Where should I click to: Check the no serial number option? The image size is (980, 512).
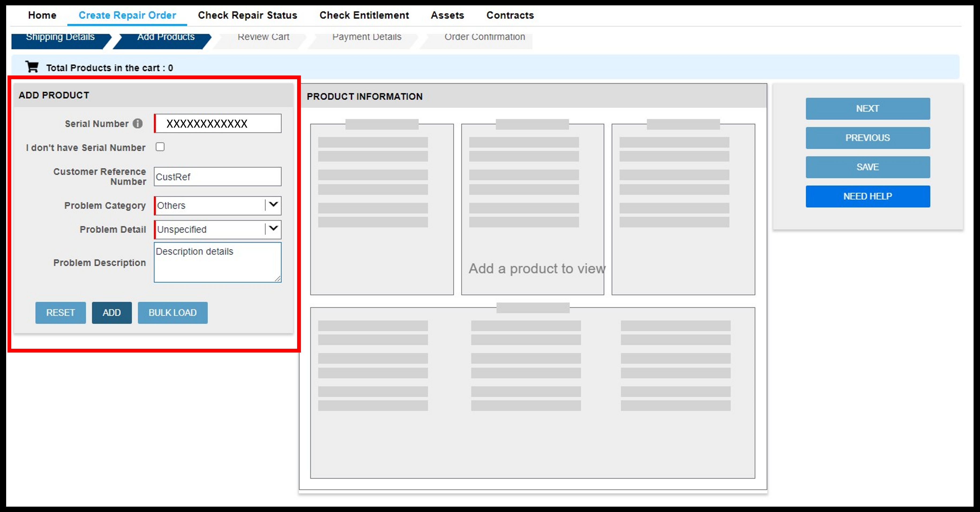(x=161, y=147)
